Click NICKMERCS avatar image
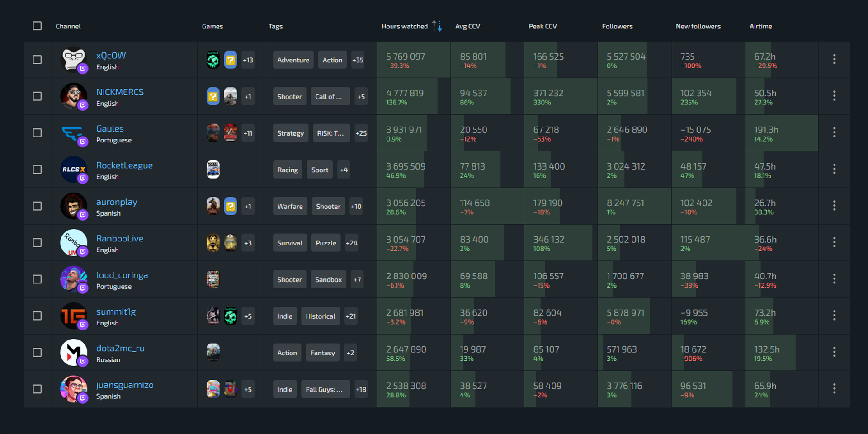This screenshot has width=868, height=434. click(74, 96)
